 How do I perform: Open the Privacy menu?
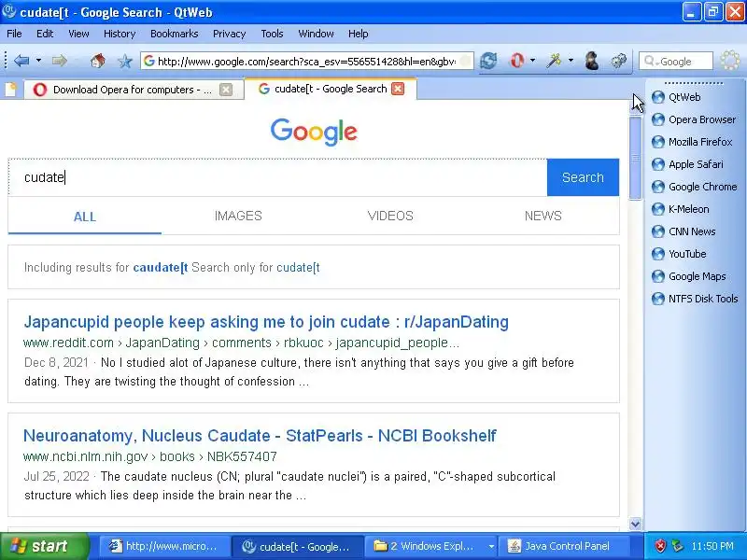pos(229,34)
